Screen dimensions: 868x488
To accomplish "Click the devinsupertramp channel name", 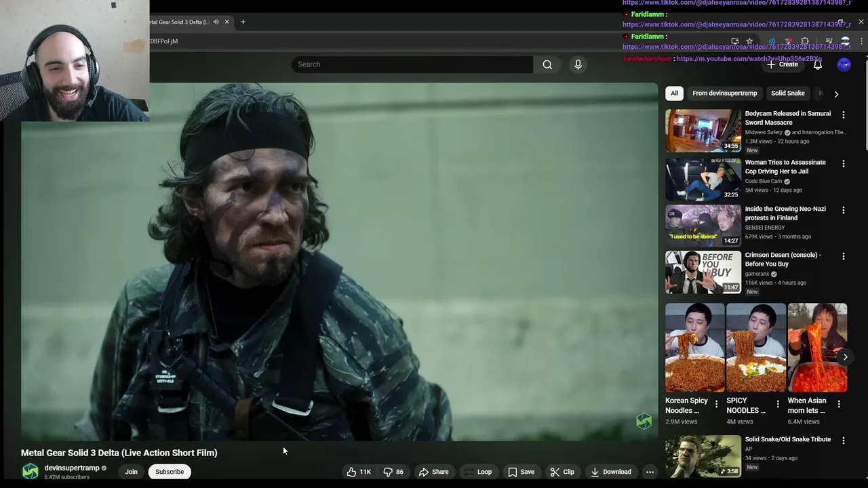I will click(72, 468).
